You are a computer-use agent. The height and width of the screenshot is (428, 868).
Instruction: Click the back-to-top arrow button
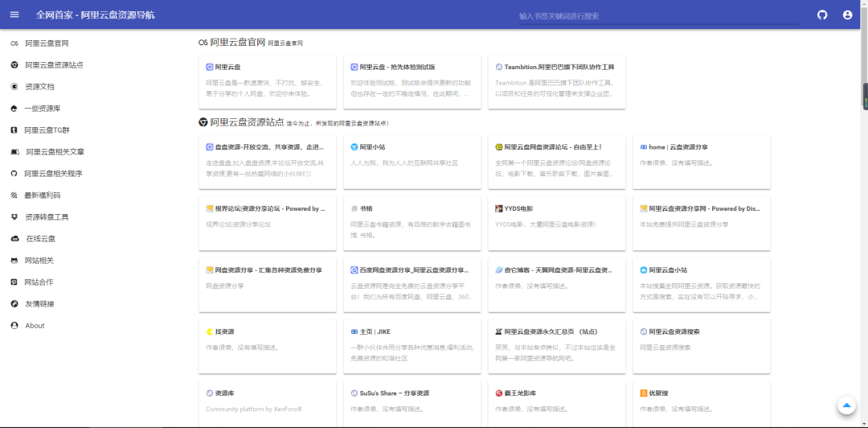pyautogui.click(x=846, y=405)
